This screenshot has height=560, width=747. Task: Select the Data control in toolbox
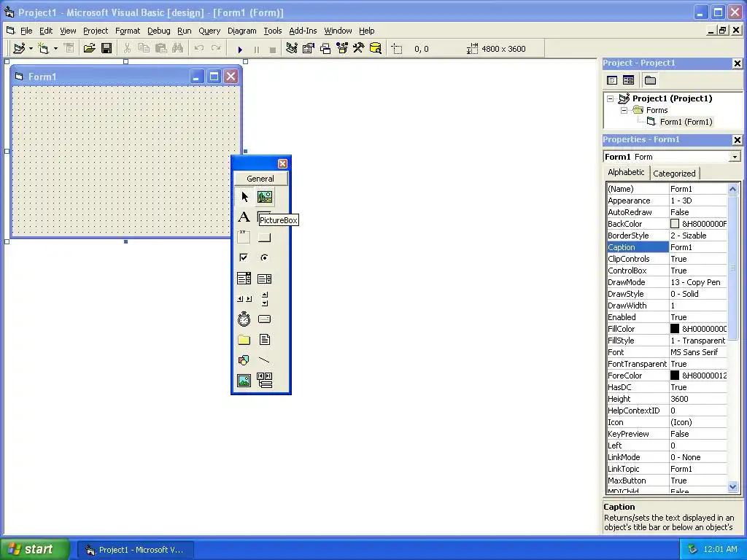(264, 381)
